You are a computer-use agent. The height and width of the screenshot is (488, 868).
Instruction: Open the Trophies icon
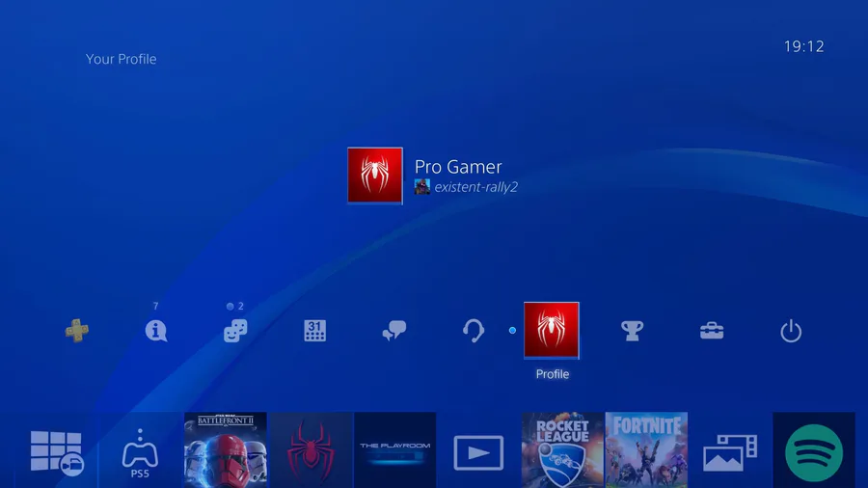tap(632, 331)
